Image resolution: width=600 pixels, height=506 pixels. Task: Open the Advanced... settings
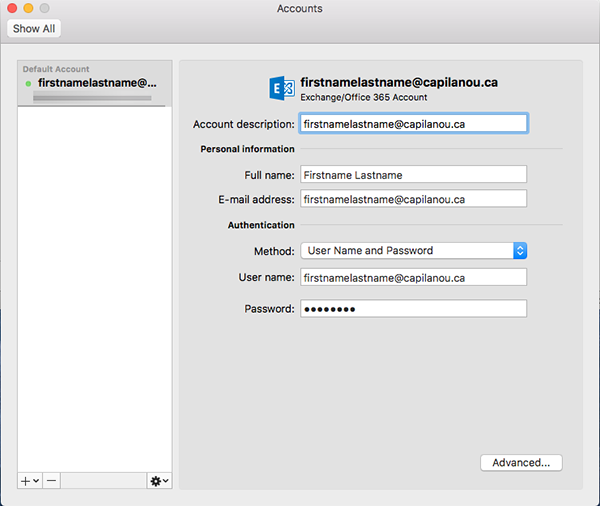[x=521, y=463]
